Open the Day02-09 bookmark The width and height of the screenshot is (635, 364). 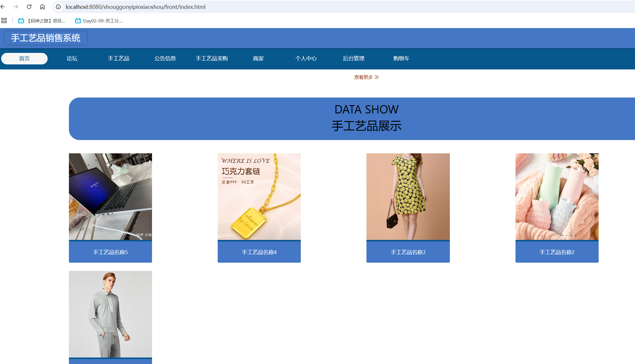[x=99, y=21]
